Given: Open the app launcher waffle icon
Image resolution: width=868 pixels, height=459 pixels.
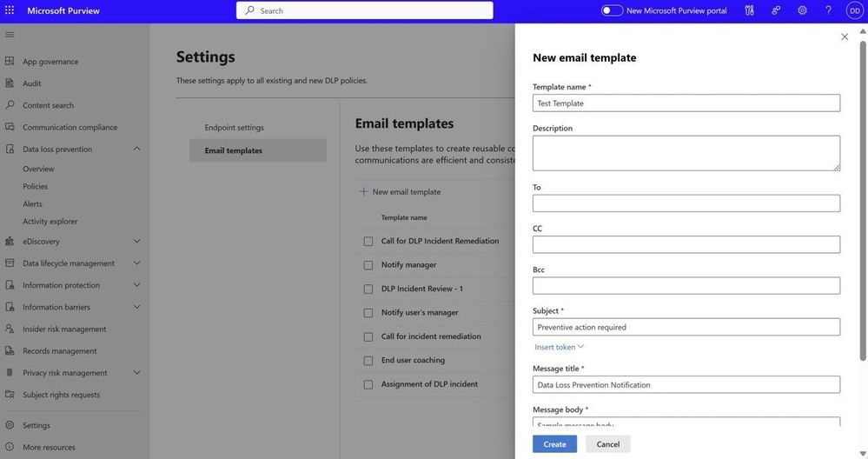Looking at the screenshot, I should coord(10,10).
